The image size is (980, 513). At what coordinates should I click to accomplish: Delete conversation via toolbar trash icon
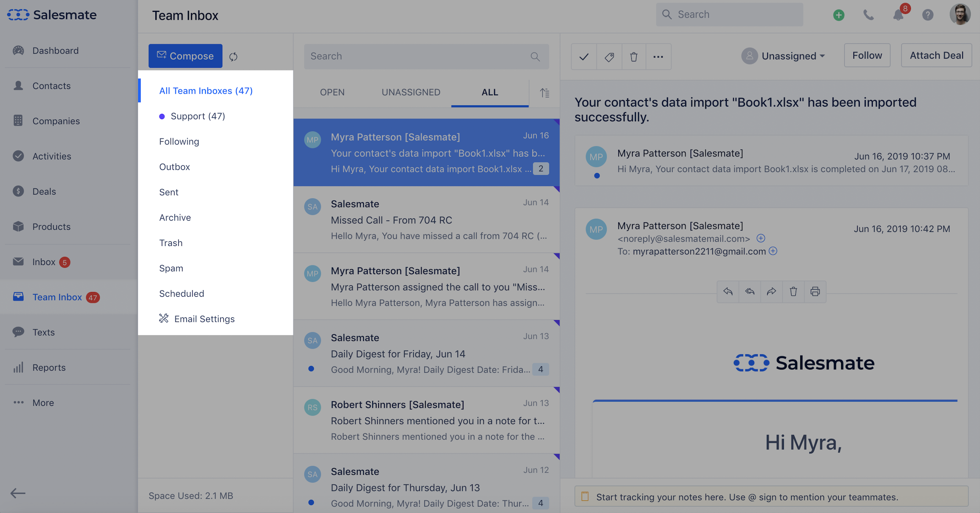(634, 57)
